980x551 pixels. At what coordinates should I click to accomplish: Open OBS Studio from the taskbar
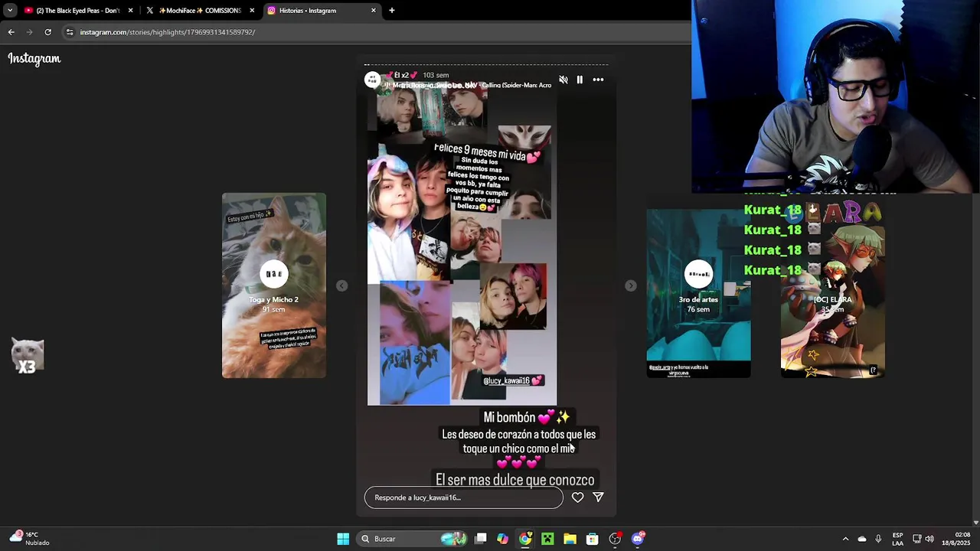click(615, 539)
